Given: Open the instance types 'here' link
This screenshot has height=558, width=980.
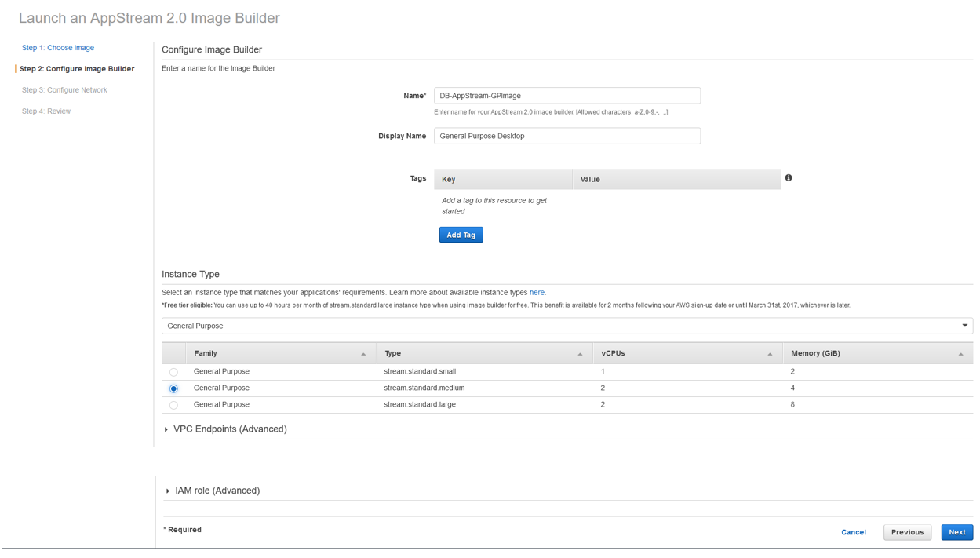Looking at the screenshot, I should (537, 292).
